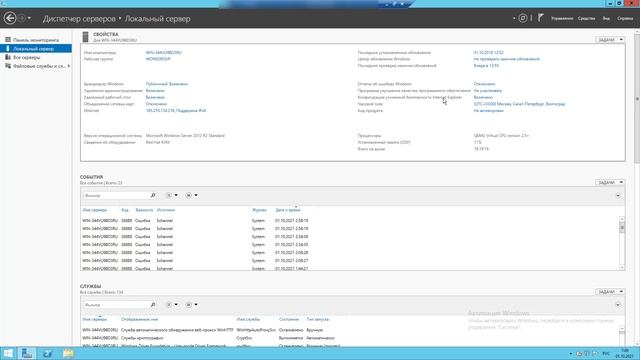Open the ЗАДАЧИ dropdown in СОБЫТИЯ section

[610, 182]
